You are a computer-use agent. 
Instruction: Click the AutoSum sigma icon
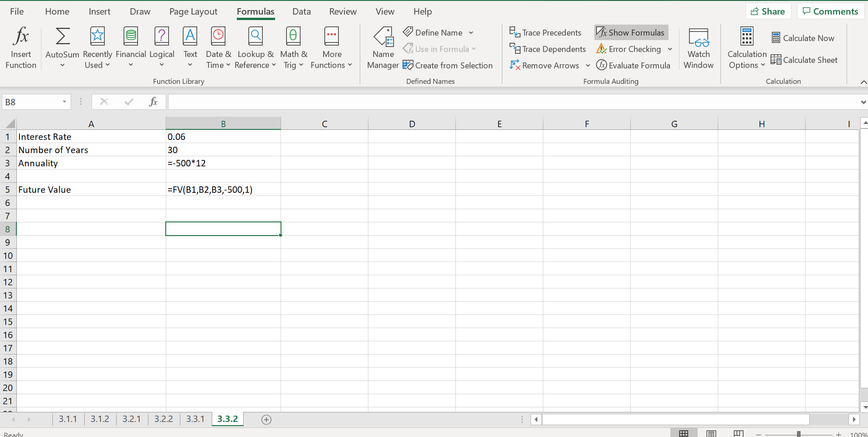click(62, 36)
